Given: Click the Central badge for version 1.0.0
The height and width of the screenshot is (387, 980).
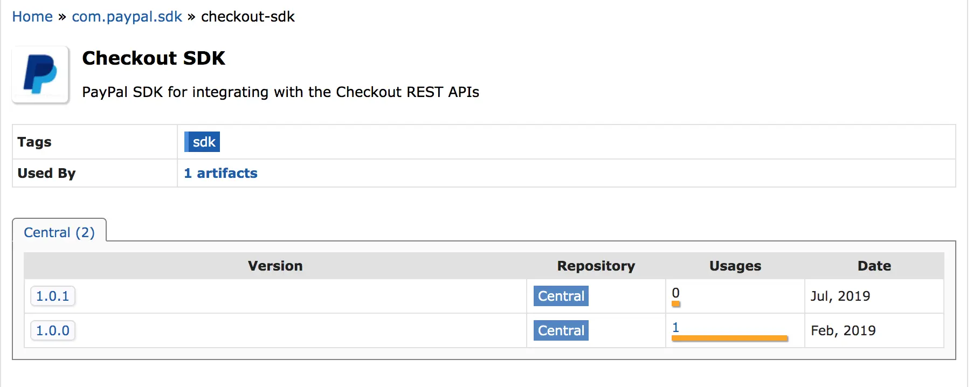Looking at the screenshot, I should [x=561, y=330].
